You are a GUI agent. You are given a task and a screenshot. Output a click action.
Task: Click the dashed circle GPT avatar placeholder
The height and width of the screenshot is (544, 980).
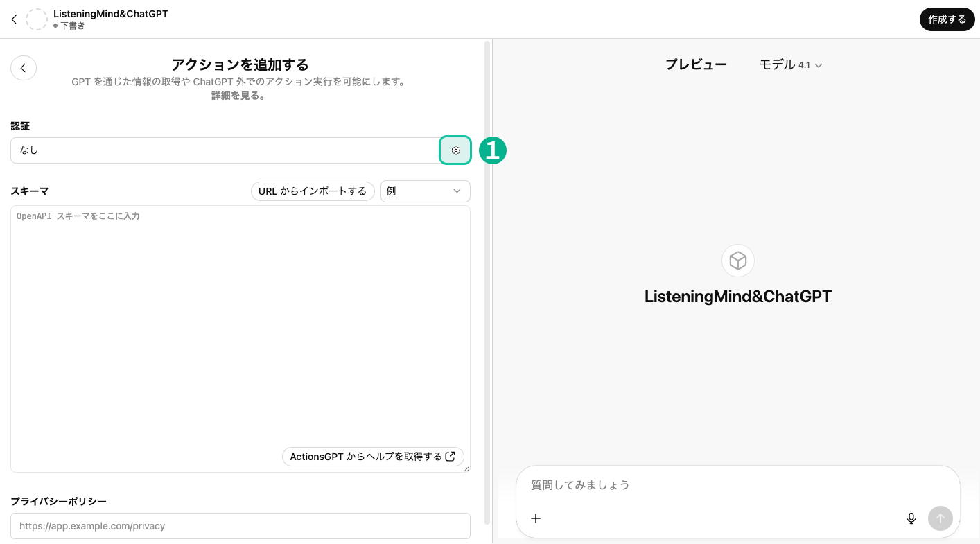pyautogui.click(x=37, y=19)
